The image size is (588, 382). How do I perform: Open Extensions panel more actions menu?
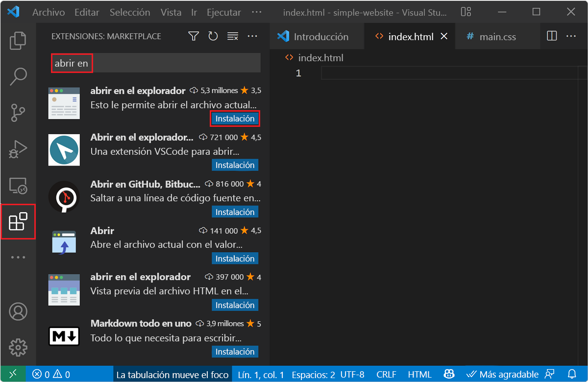(252, 36)
